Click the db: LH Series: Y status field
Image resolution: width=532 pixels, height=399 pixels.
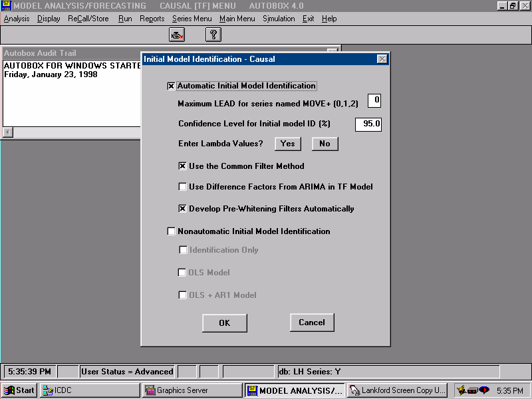(x=388, y=372)
